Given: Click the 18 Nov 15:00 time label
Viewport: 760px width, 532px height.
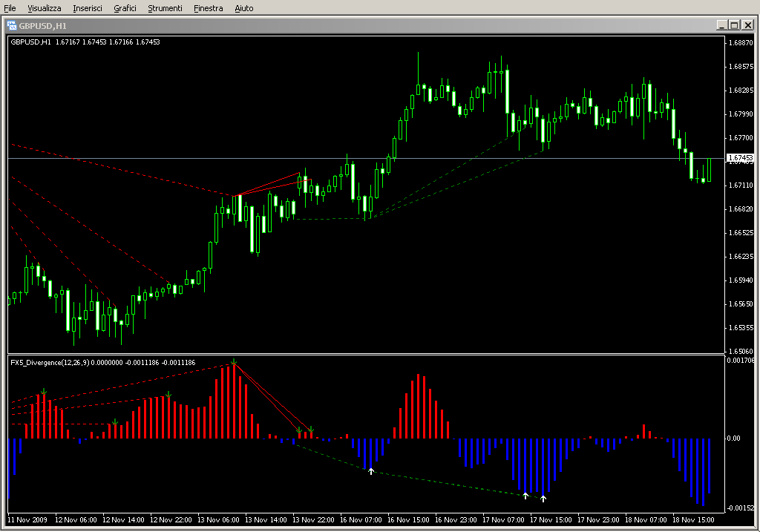Looking at the screenshot, I should coord(693,519).
